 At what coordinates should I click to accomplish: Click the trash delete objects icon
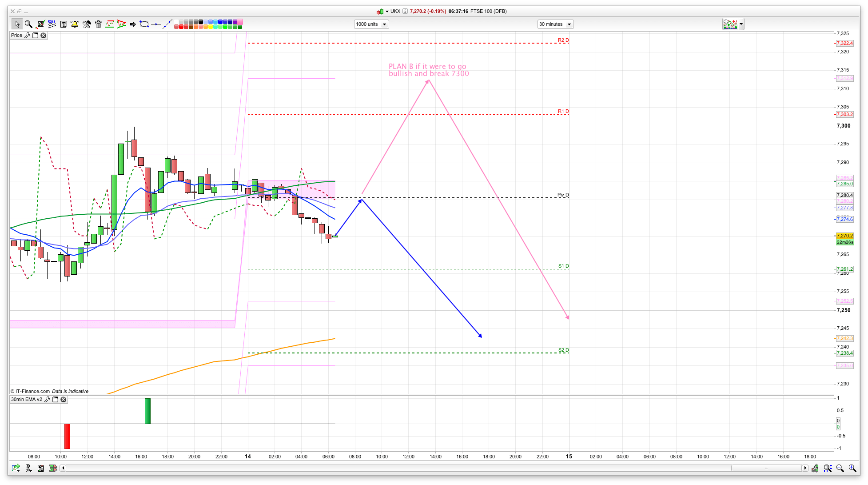[98, 24]
